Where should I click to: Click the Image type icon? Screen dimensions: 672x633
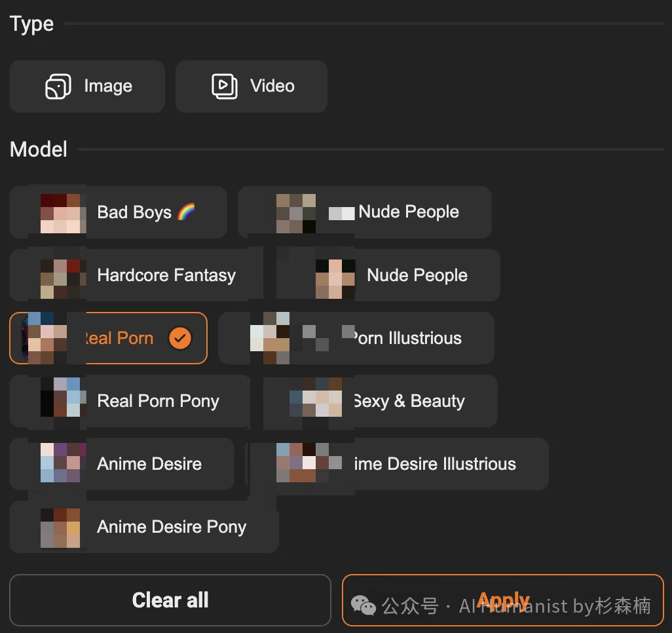point(58,86)
